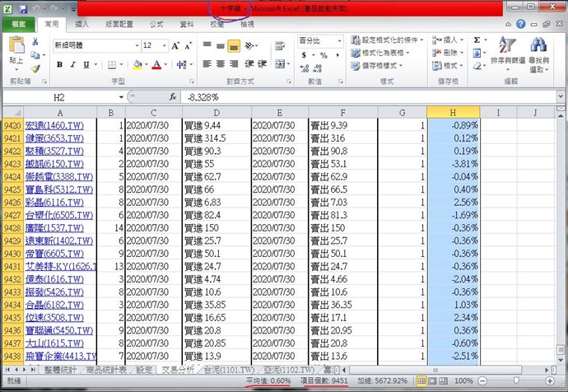Toggle bold formatting in the font group
The width and height of the screenshot is (568, 392).
click(61, 65)
